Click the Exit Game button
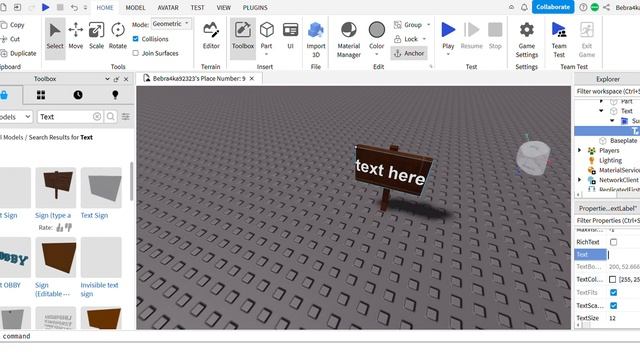Viewport: 640px width, 360px height. (x=587, y=40)
